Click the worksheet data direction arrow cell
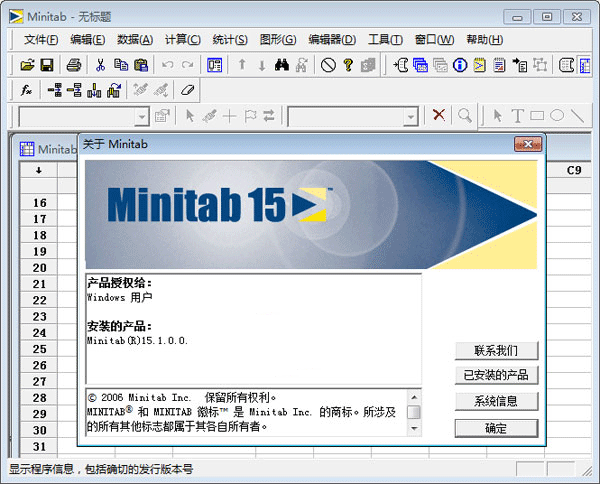The height and width of the screenshot is (484, 600). [39, 170]
